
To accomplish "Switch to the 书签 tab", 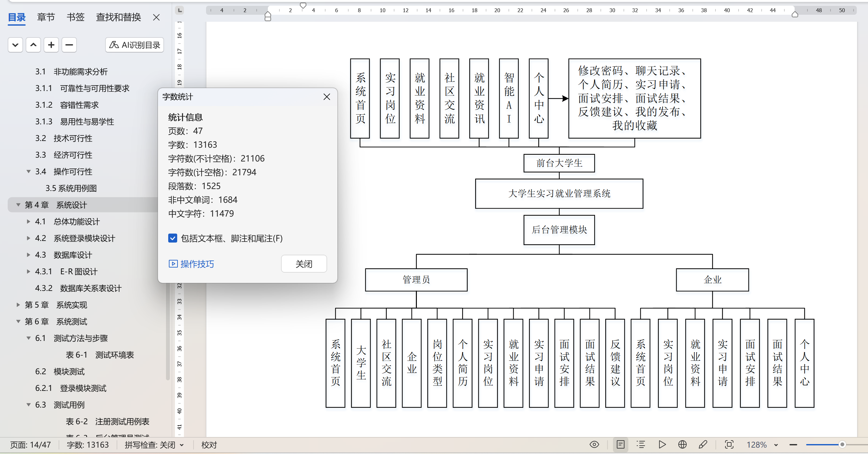I will point(75,17).
